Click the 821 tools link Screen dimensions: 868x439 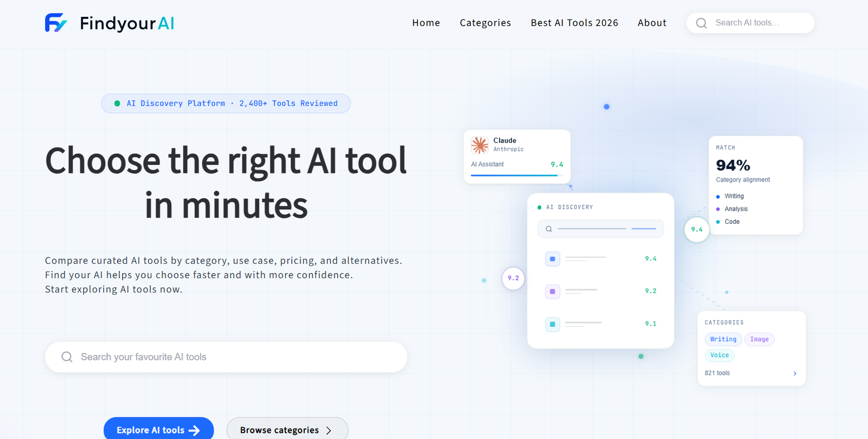click(717, 373)
